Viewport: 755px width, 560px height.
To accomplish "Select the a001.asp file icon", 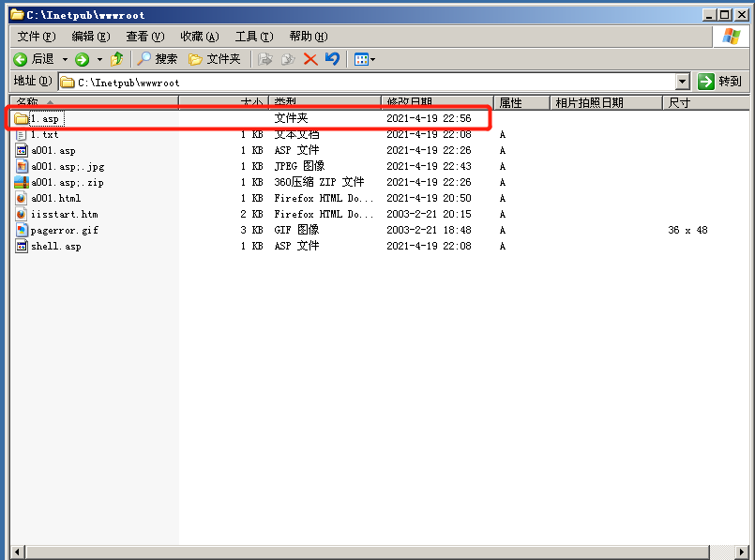I will (22, 150).
